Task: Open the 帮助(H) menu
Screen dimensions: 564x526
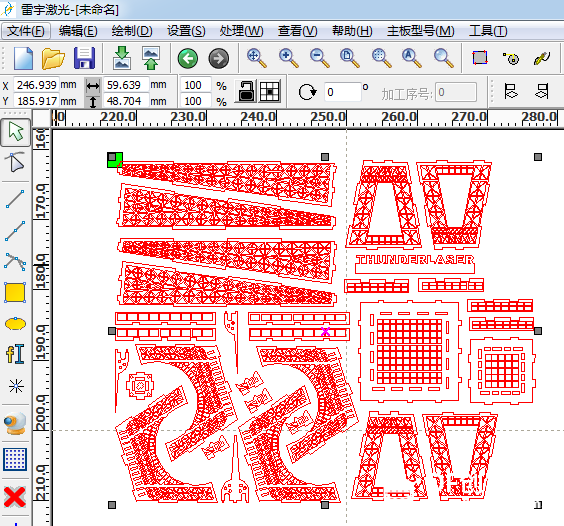Action: (352, 31)
